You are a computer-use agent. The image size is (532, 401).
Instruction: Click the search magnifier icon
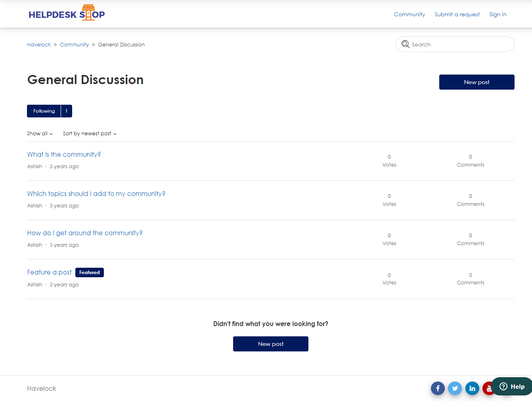pos(405,44)
